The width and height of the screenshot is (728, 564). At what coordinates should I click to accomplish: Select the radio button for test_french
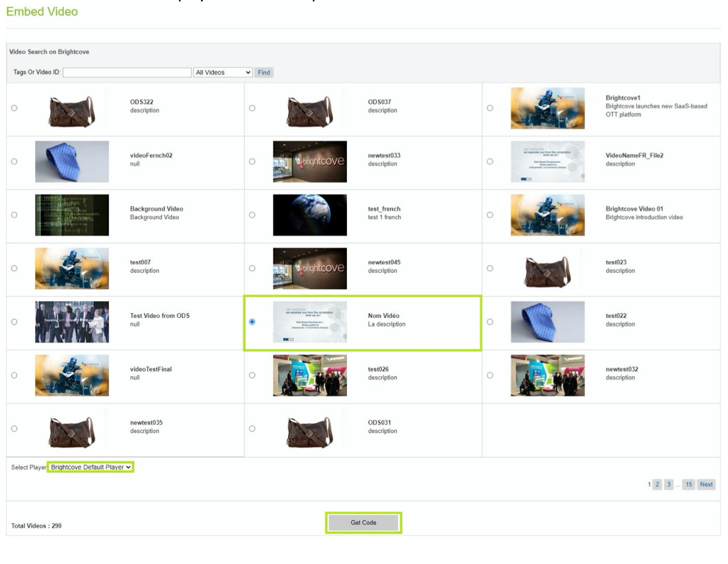[253, 213]
